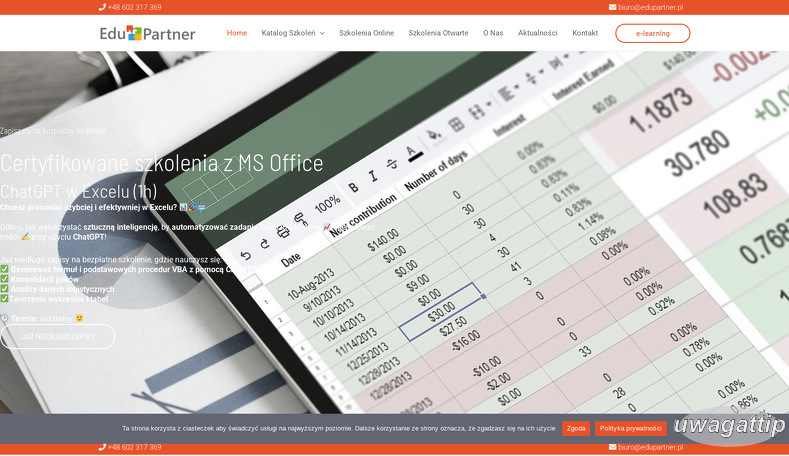
Task: Click the JUŻ NIEDŁUGO ZAPISY button
Action: pos(57,336)
